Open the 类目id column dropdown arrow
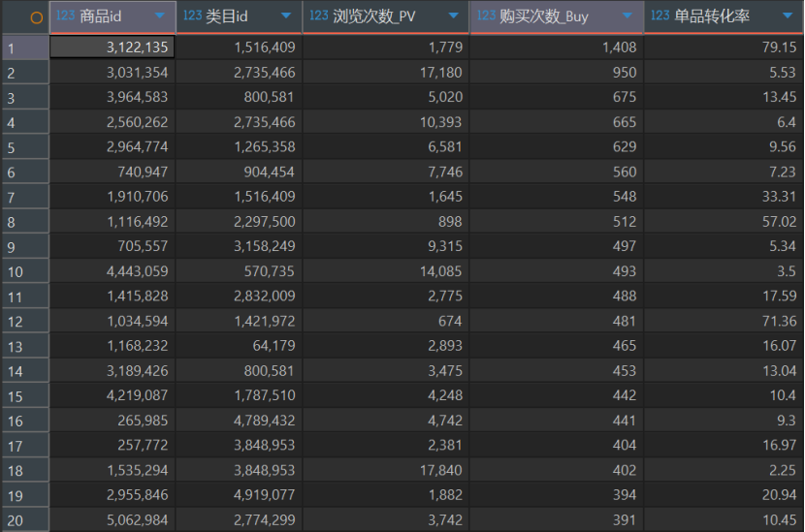 coord(286,16)
